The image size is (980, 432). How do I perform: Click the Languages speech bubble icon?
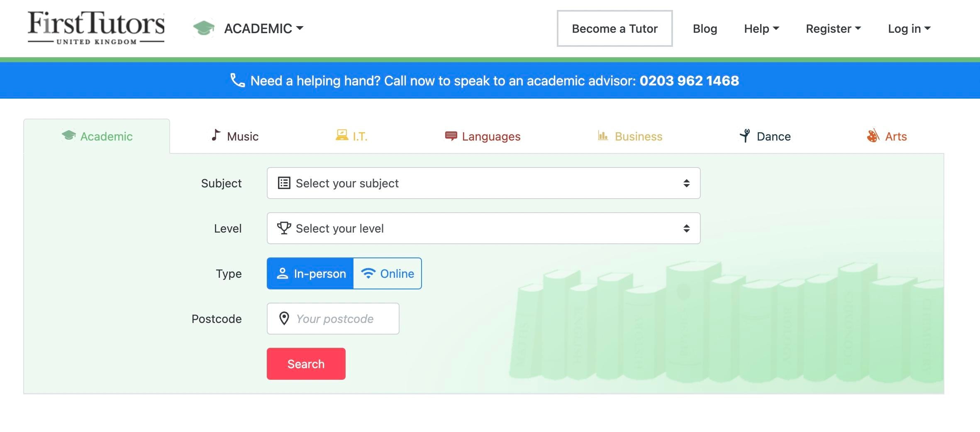pyautogui.click(x=451, y=136)
